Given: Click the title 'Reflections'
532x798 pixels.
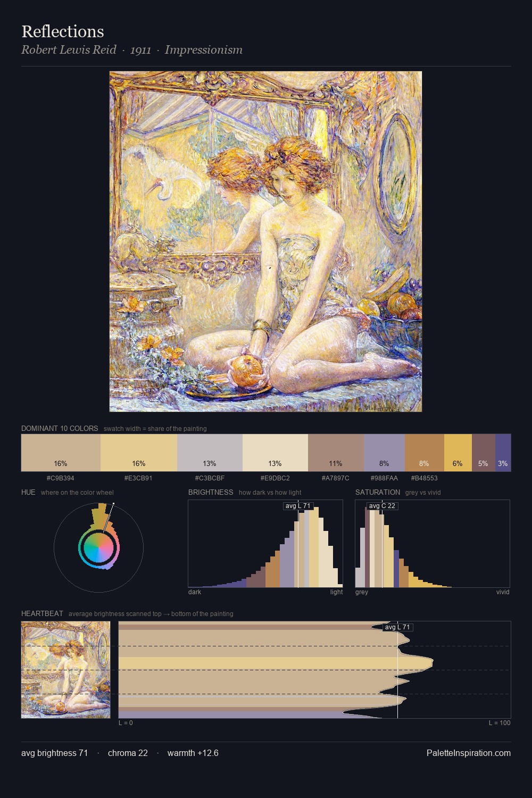Looking at the screenshot, I should point(63,31).
